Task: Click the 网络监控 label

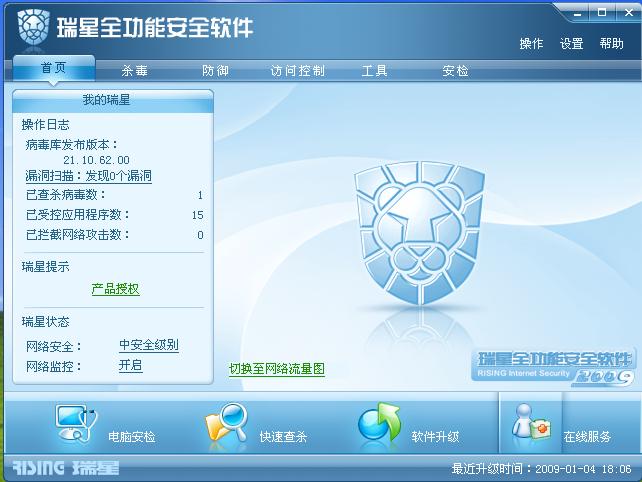Action: coord(54,367)
